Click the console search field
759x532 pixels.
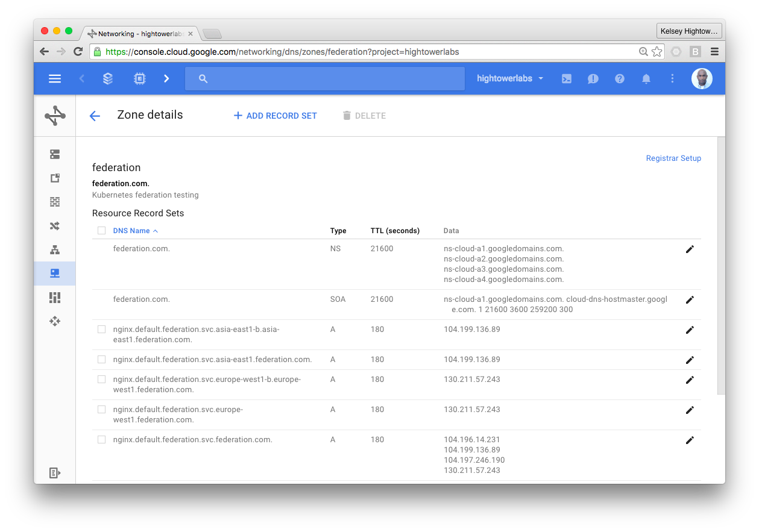325,78
